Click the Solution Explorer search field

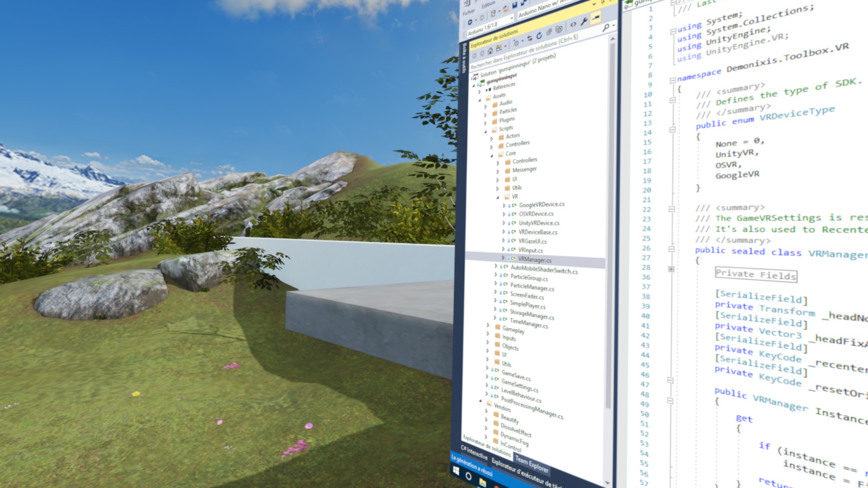tap(535, 49)
